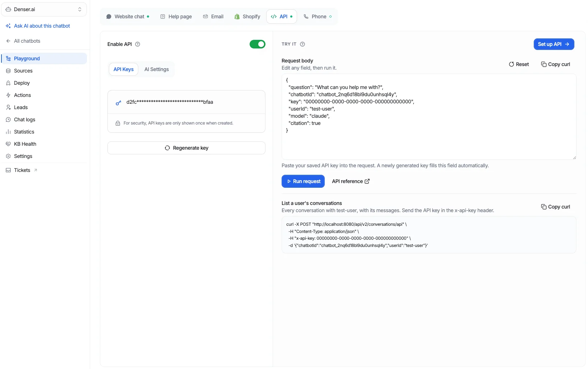Reset the request body
The image size is (588, 369).
519,64
